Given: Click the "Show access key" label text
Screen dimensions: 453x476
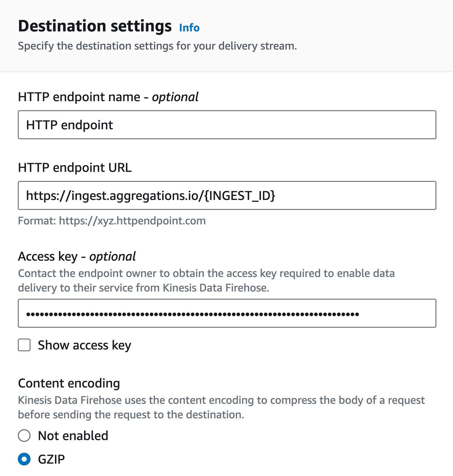Looking at the screenshot, I should (84, 345).
